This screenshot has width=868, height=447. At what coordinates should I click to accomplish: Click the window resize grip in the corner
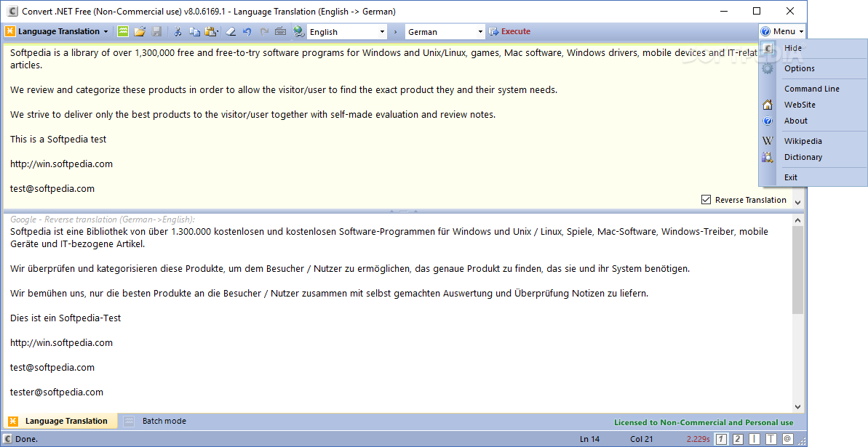coord(803,442)
